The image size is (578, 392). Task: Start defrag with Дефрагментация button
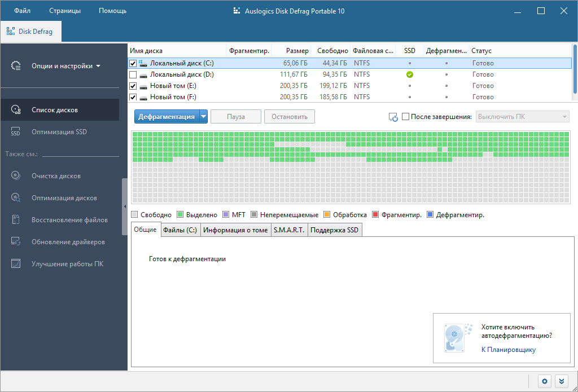tap(167, 117)
